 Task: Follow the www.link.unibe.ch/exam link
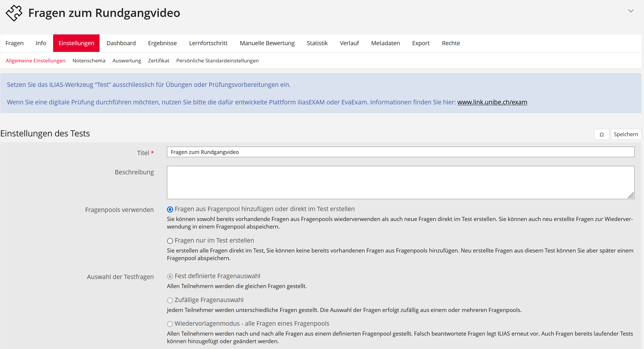point(492,102)
